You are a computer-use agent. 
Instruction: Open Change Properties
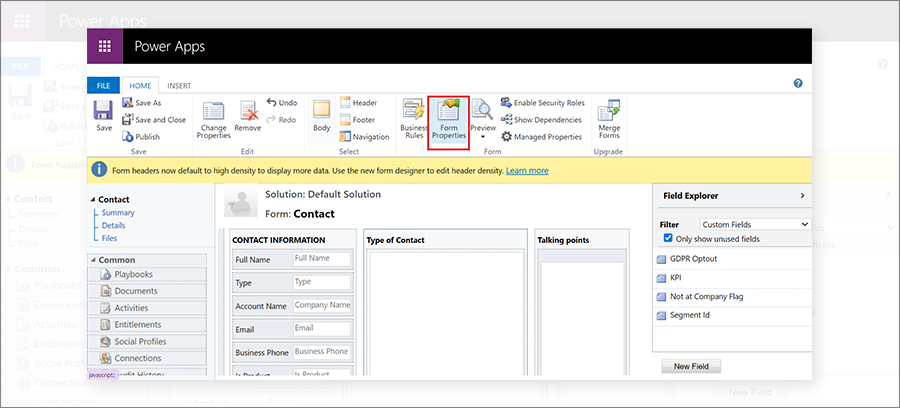click(x=214, y=120)
